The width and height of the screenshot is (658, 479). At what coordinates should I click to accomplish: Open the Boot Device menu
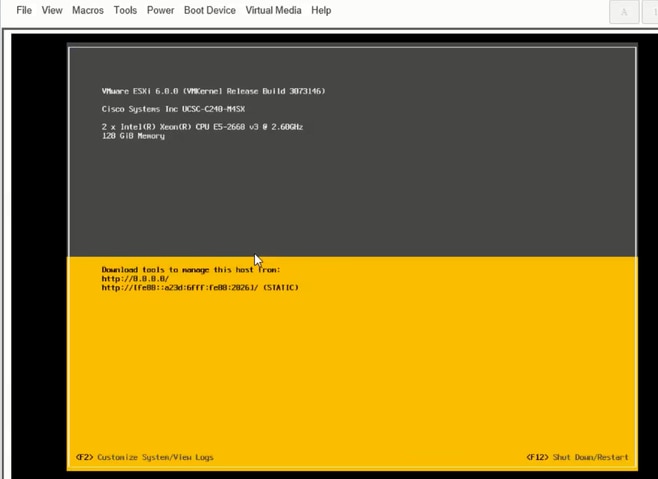[x=209, y=10]
